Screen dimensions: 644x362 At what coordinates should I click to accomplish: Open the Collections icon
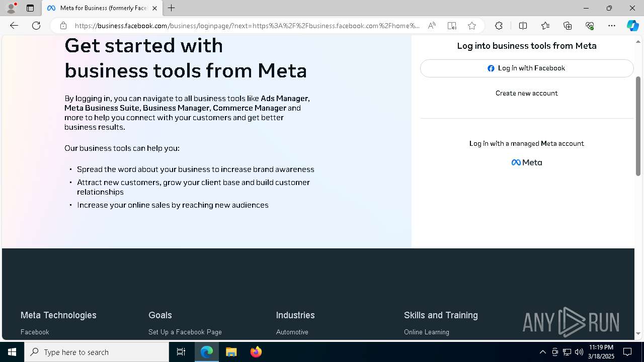[x=568, y=26]
